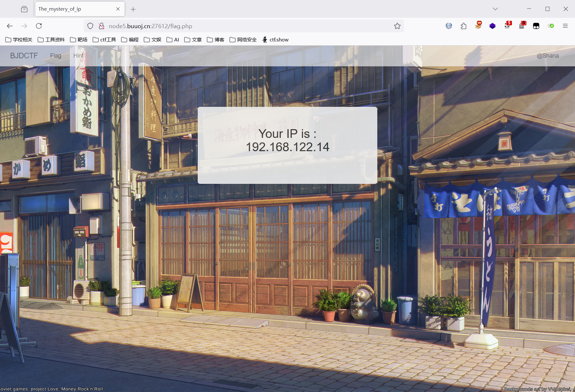Screen dimensions: 575x392
Task: Open the 工具资料 bookmark folder
Action: tap(51, 39)
